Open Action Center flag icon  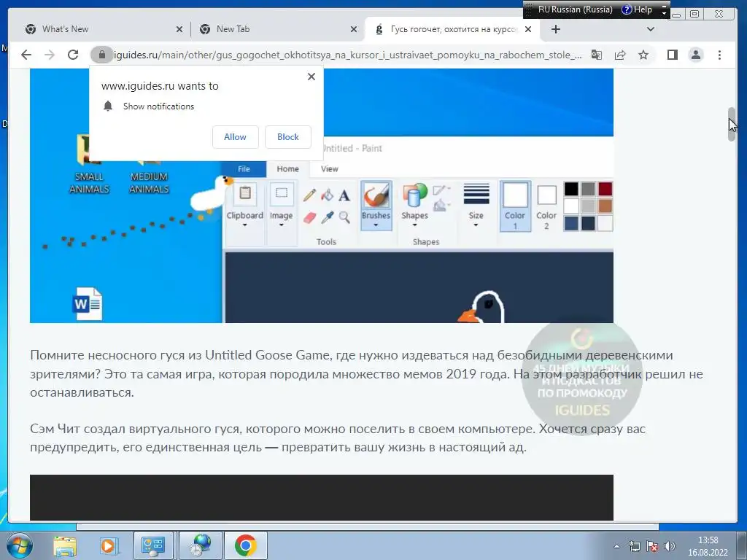point(651,546)
